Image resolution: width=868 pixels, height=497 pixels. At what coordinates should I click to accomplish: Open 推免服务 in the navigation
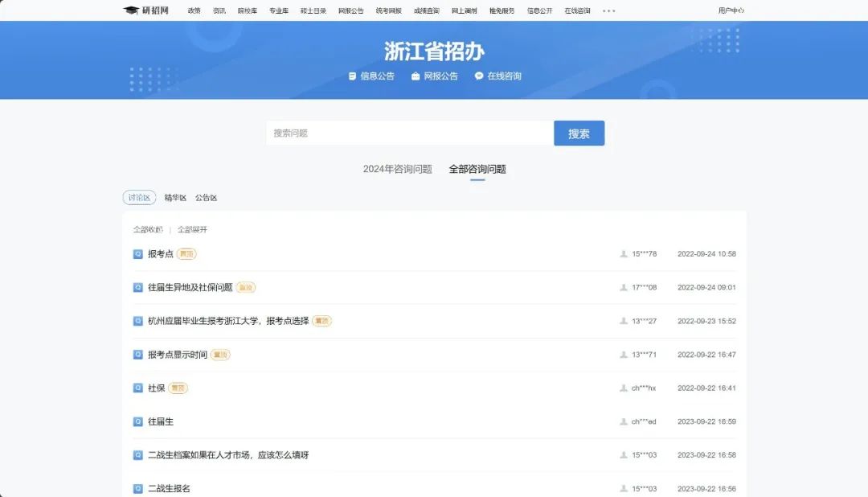pyautogui.click(x=502, y=10)
